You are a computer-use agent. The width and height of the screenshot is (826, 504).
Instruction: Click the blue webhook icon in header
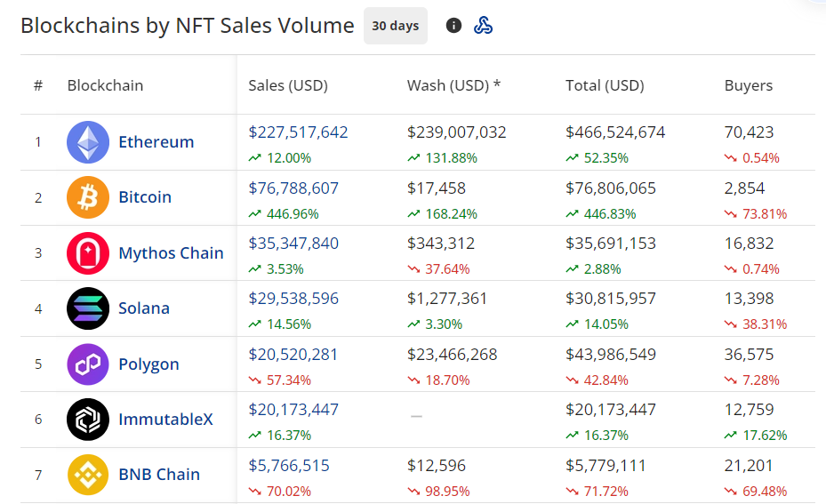483,26
